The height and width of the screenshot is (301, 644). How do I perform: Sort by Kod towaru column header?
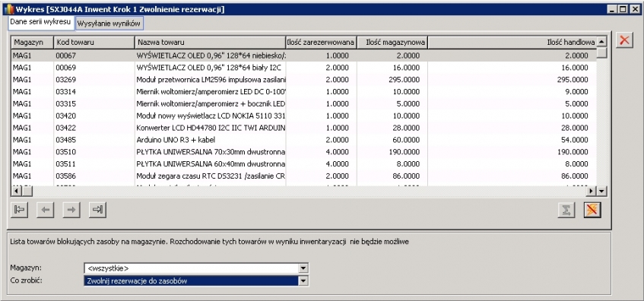pos(94,43)
